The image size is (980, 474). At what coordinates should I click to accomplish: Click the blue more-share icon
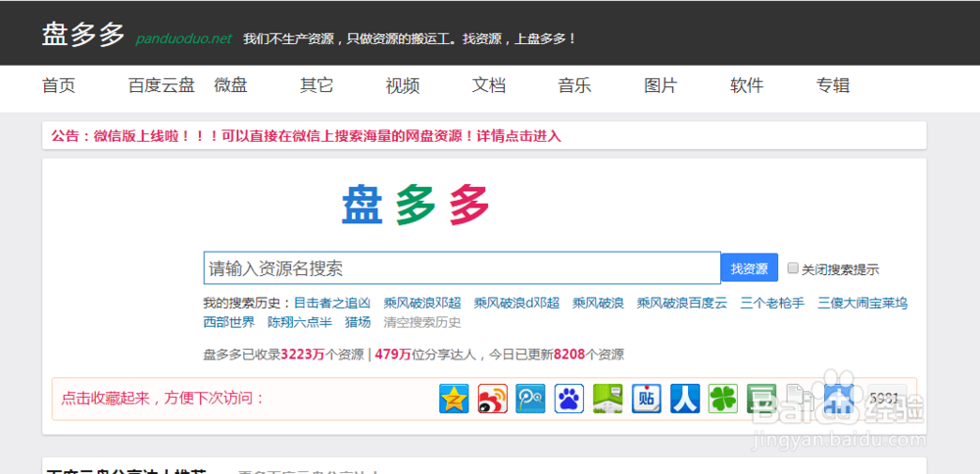click(839, 399)
